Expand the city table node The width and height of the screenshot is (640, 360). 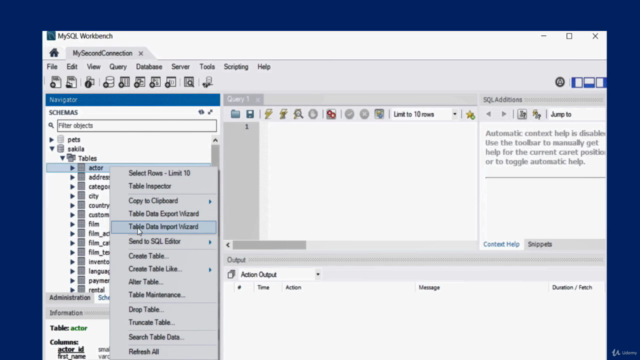click(x=72, y=196)
